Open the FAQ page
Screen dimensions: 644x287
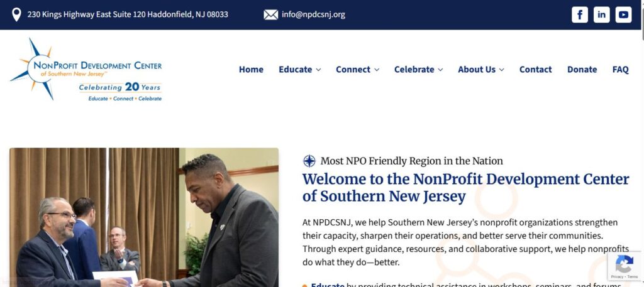(x=620, y=70)
